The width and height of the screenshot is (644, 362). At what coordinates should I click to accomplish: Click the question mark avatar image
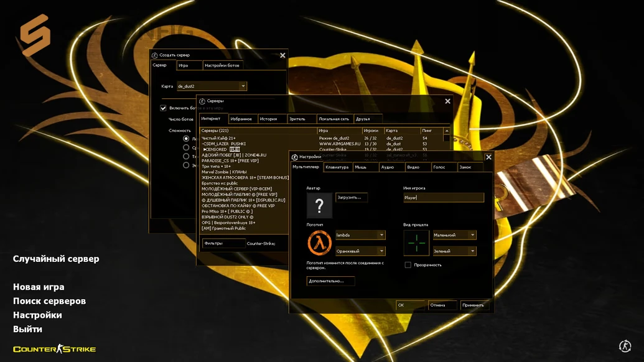coord(319,205)
